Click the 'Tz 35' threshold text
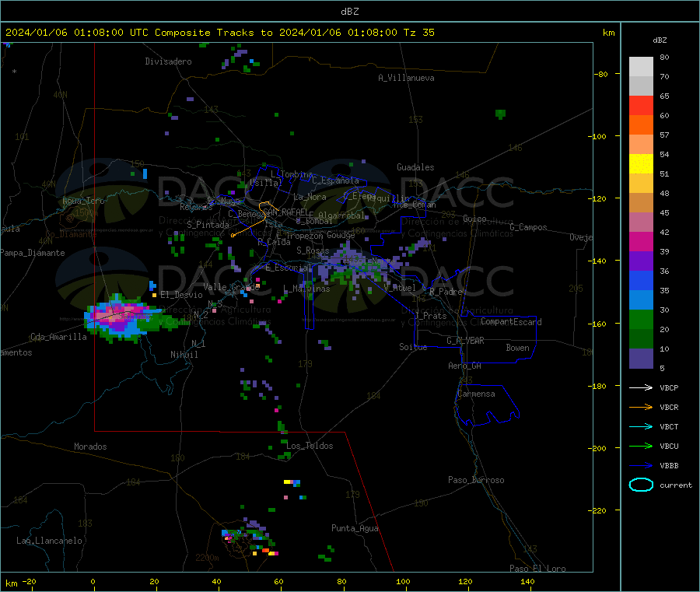 pos(418,33)
